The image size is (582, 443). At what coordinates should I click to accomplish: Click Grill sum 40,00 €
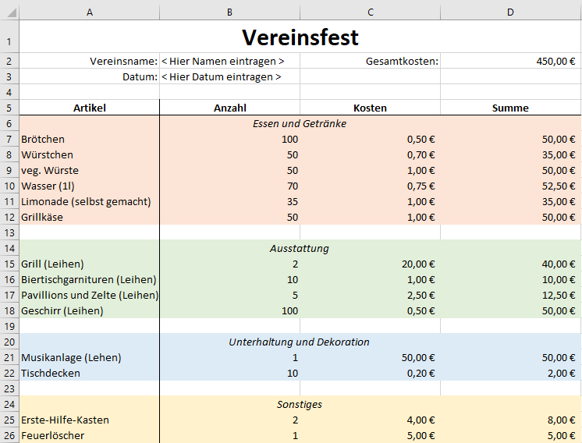tap(511, 264)
